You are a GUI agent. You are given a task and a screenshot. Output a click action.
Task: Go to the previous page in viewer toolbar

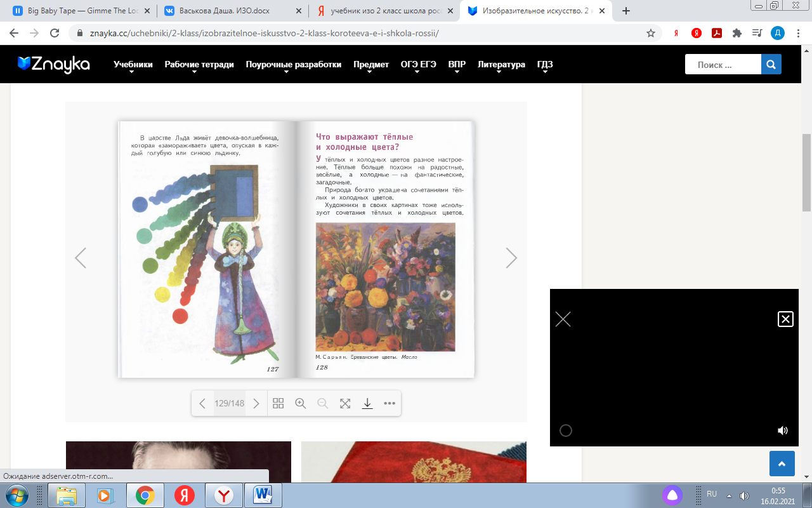click(x=202, y=403)
